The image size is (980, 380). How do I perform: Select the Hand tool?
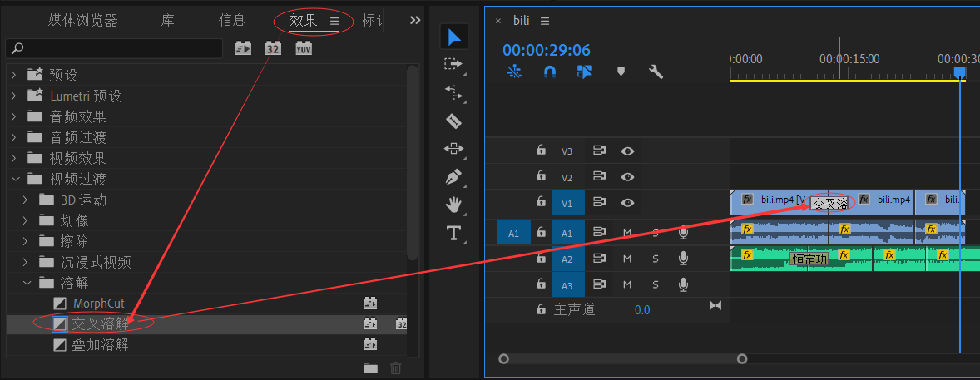[453, 205]
